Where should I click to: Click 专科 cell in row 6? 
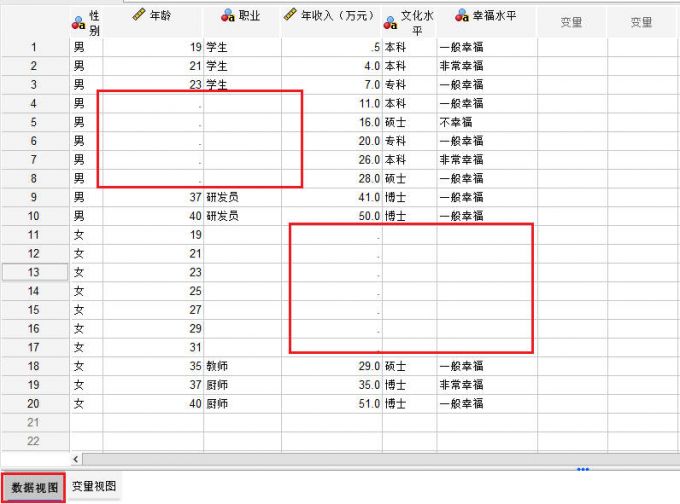pos(409,141)
